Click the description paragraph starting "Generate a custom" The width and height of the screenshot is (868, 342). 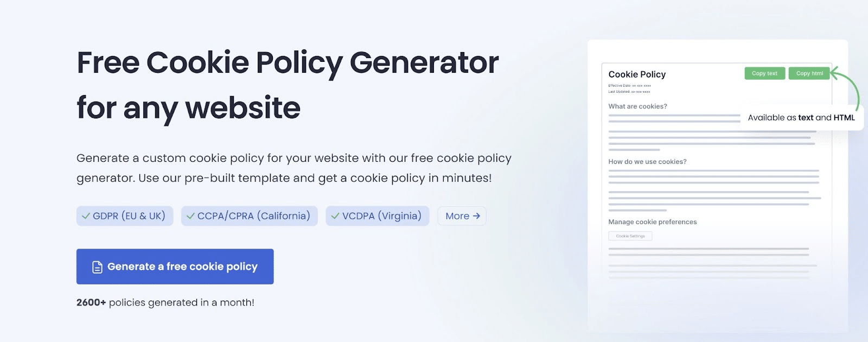point(293,168)
